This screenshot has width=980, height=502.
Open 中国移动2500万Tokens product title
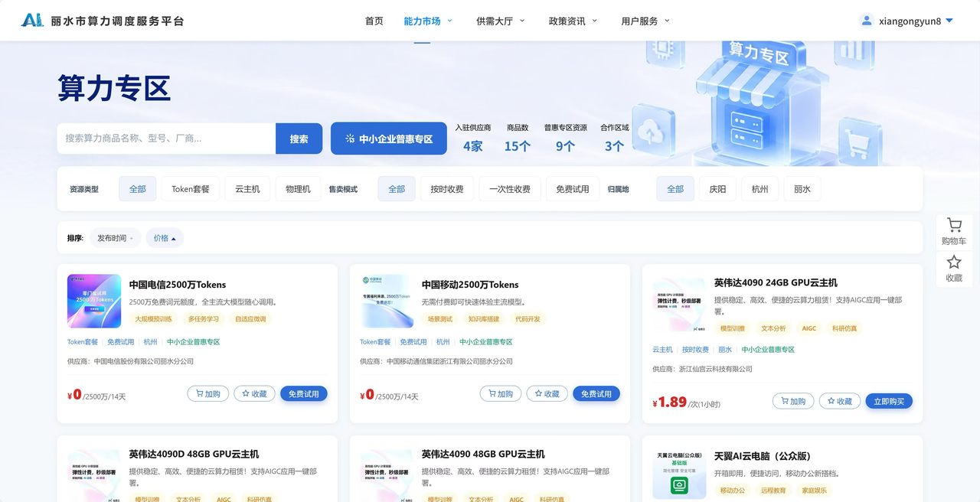[x=470, y=285]
